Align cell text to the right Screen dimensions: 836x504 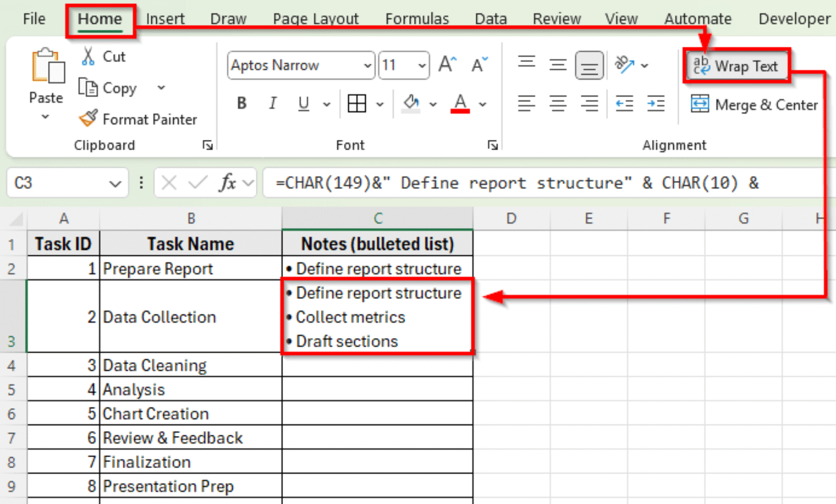(x=589, y=103)
